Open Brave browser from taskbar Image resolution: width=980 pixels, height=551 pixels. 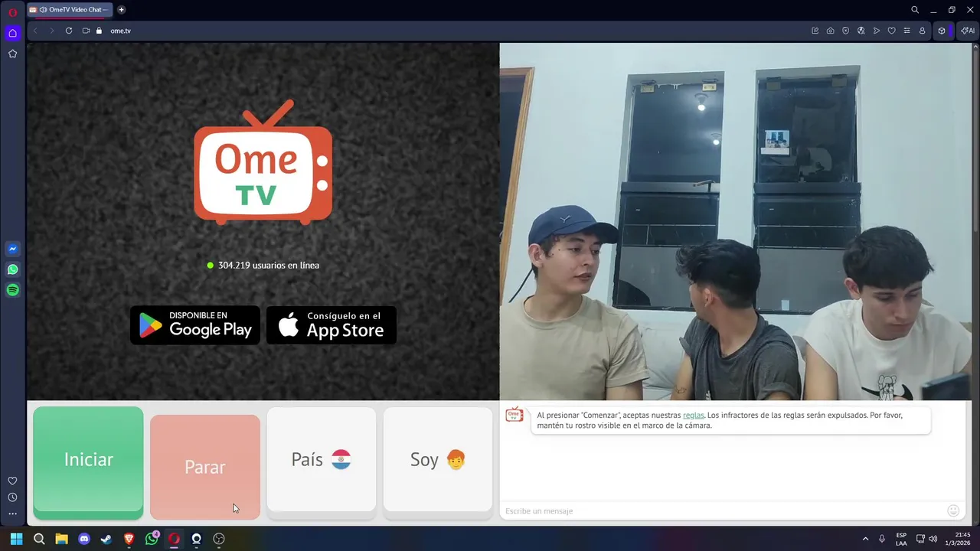pyautogui.click(x=129, y=539)
